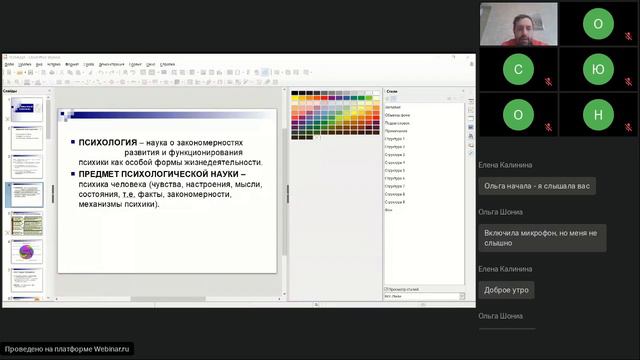Select slide 7 thumbnail

[x=27, y=280]
